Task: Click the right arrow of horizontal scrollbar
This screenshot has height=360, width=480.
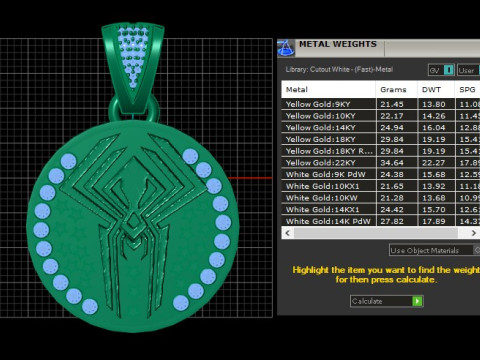Action: coord(473,233)
